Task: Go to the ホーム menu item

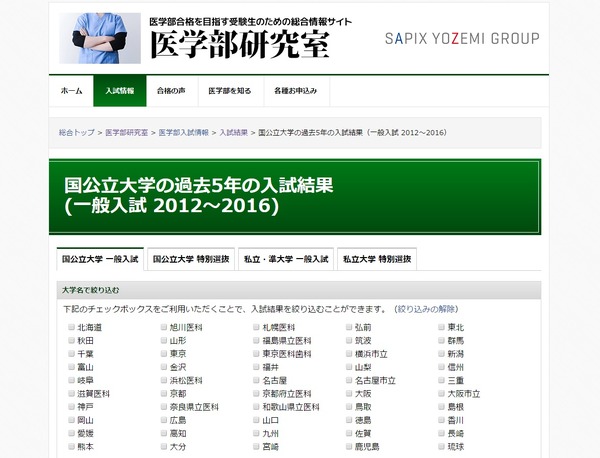Action: (x=72, y=91)
